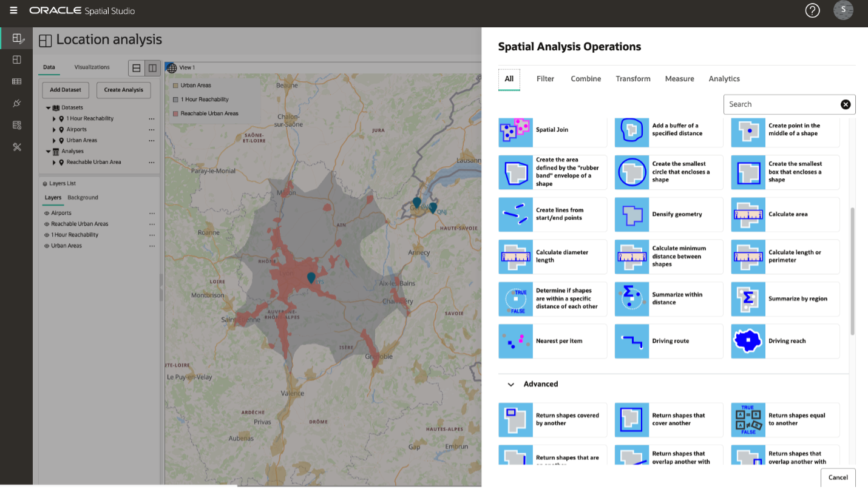Pick the Summarize by region operation
Image resolution: width=868 pixels, height=489 pixels.
tap(785, 299)
